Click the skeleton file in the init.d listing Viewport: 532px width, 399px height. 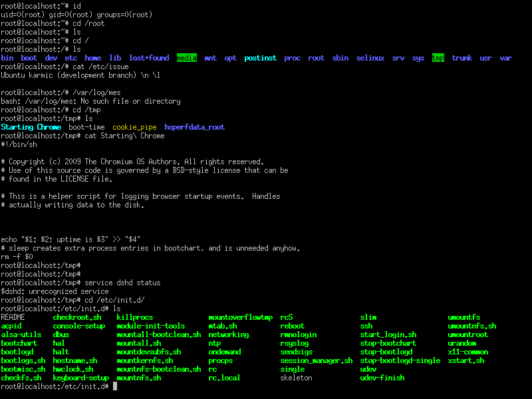click(x=297, y=378)
